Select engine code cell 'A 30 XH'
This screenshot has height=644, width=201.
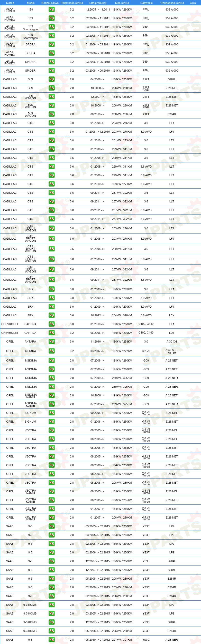pos(172,341)
